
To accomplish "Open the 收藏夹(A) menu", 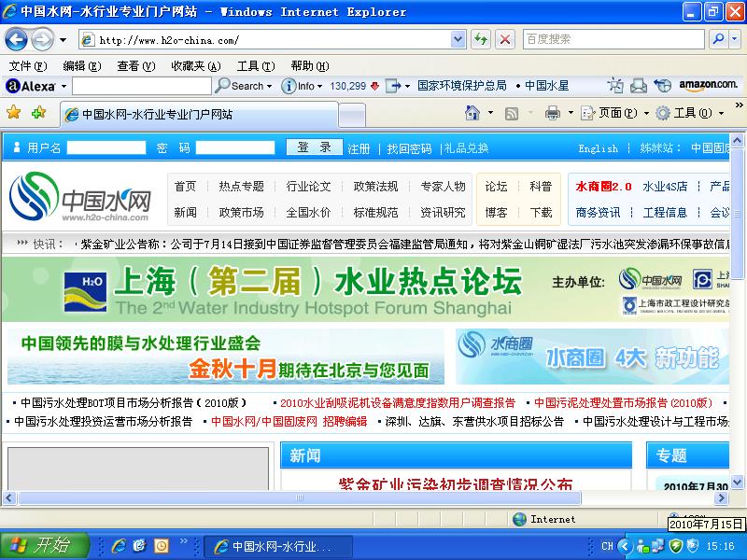I will (x=196, y=65).
